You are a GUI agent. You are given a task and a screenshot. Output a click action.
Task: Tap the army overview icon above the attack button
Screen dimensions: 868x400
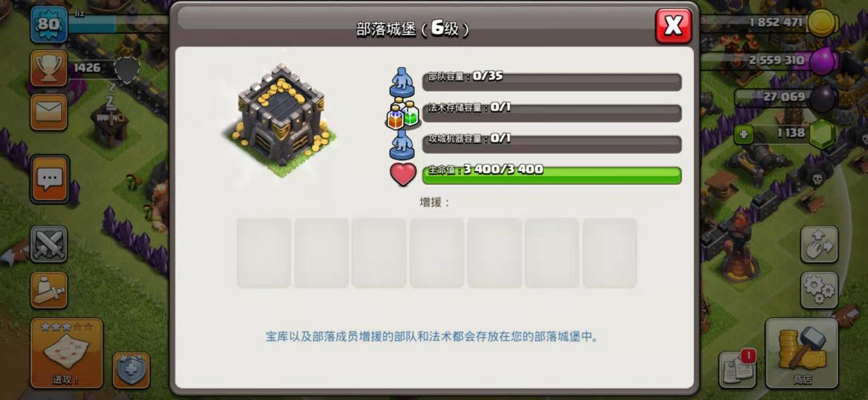pyautogui.click(x=49, y=290)
